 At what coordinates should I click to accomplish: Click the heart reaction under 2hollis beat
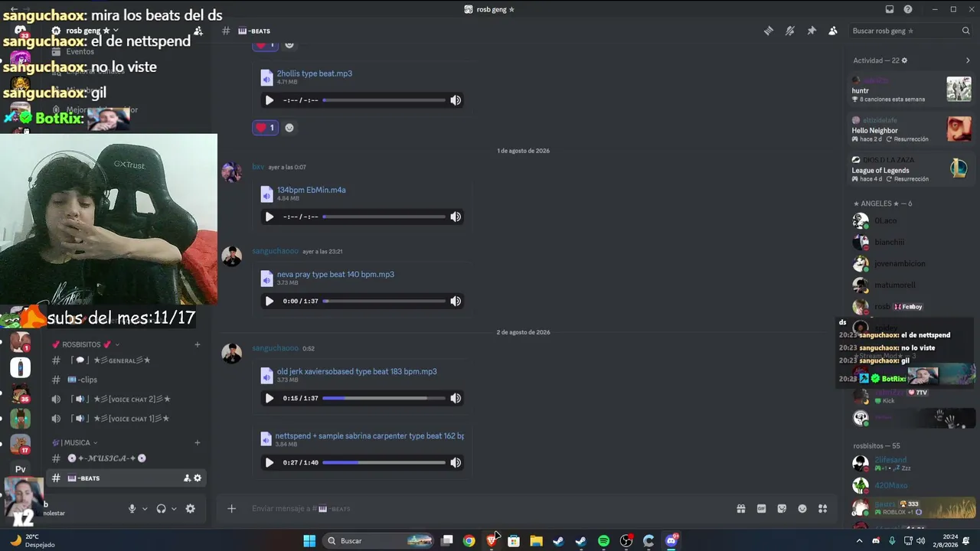click(265, 128)
